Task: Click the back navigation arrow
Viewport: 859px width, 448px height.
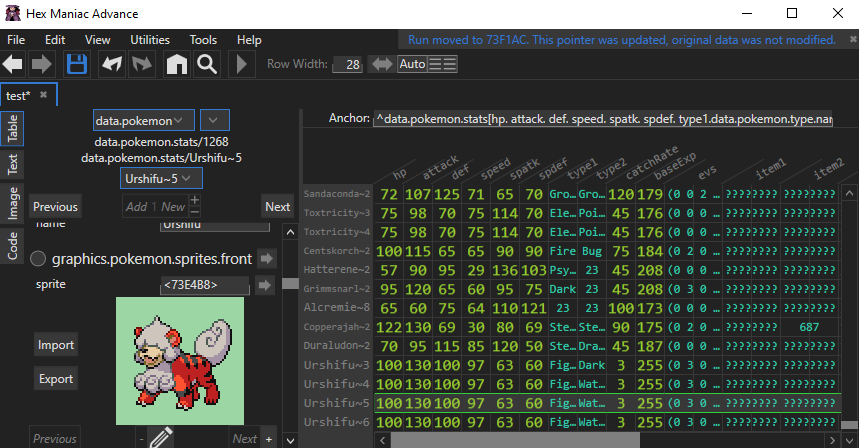Action: click(x=14, y=65)
